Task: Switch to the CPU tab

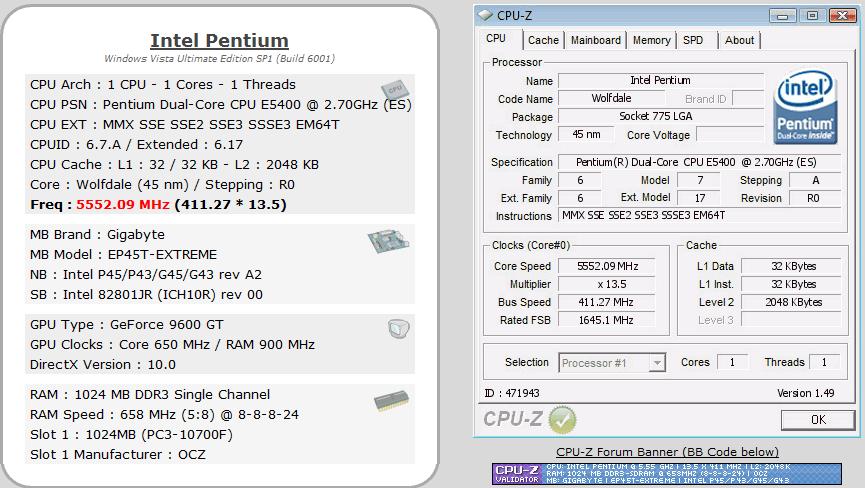Action: click(496, 39)
